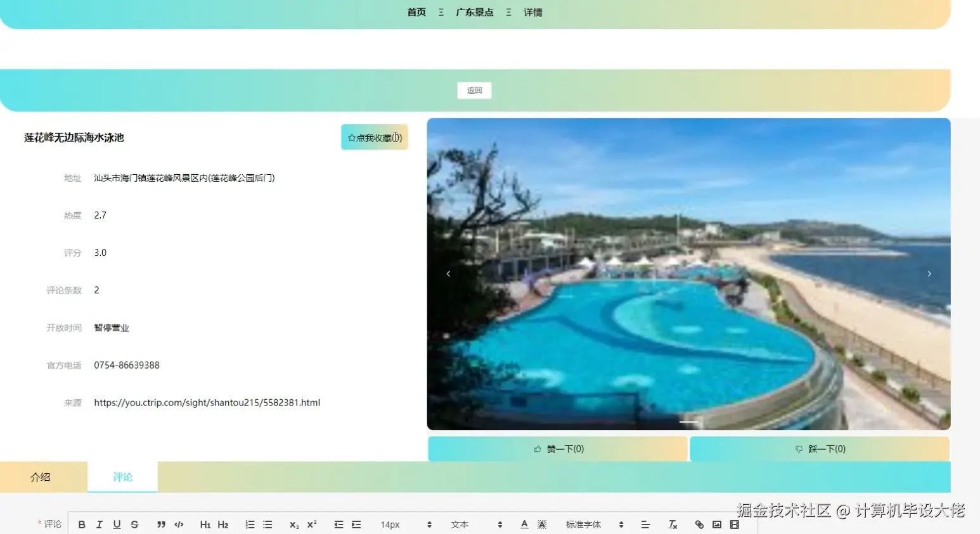Viewport: 980px width, 534px height.
Task: Open the 标准字体 font family dropdown
Action: coord(583,524)
